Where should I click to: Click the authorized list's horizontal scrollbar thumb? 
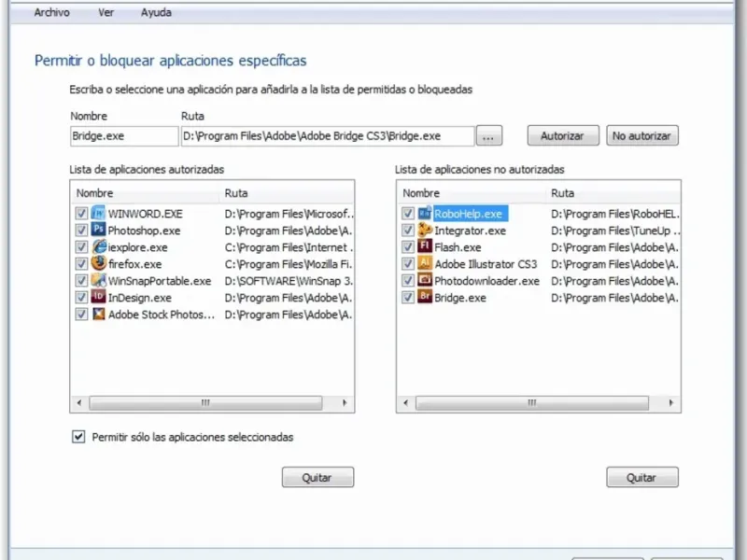coord(205,403)
